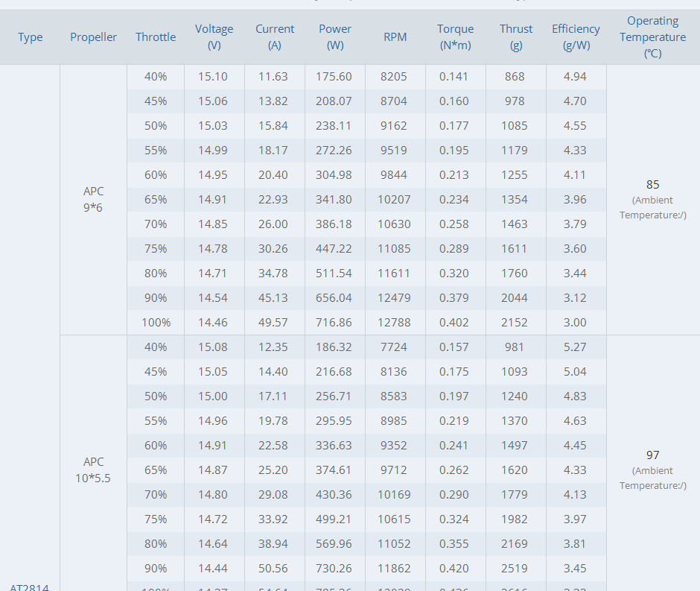Select the Current (A) header cell
The image size is (700, 591).
275,37
